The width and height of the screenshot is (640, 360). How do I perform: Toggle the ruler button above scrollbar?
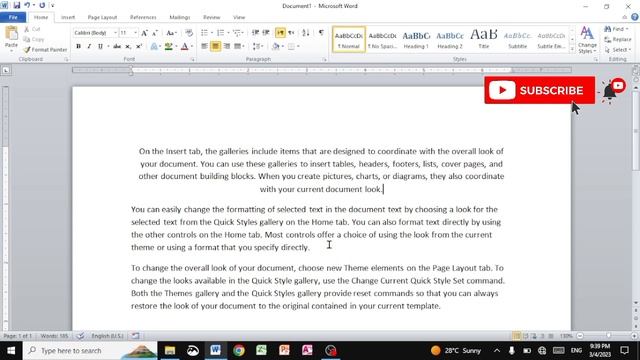pyautogui.click(x=636, y=70)
